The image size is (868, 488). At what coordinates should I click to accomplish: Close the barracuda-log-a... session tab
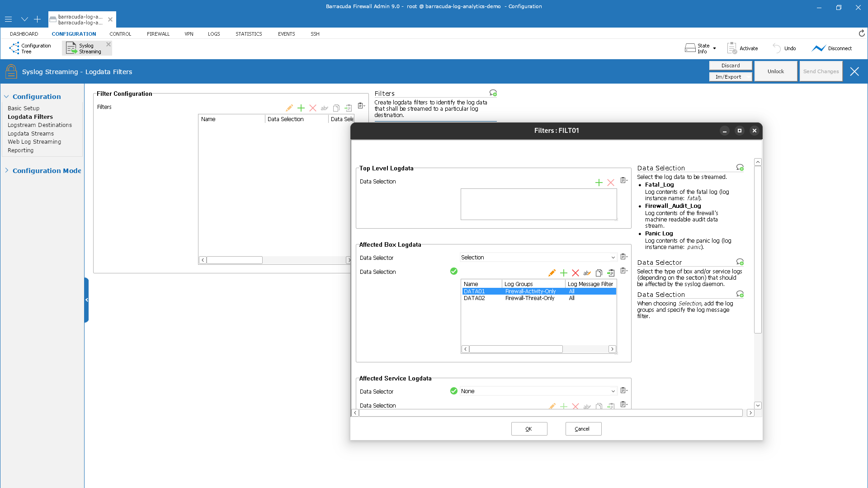110,19
